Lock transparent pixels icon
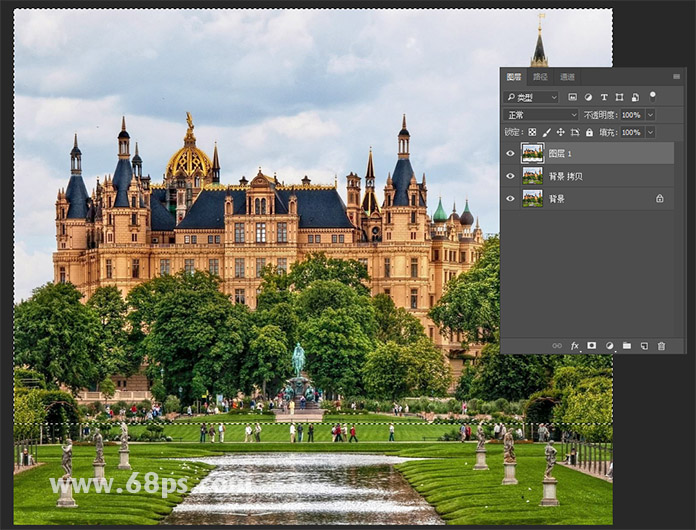Image resolution: width=696 pixels, height=530 pixels. point(532,132)
